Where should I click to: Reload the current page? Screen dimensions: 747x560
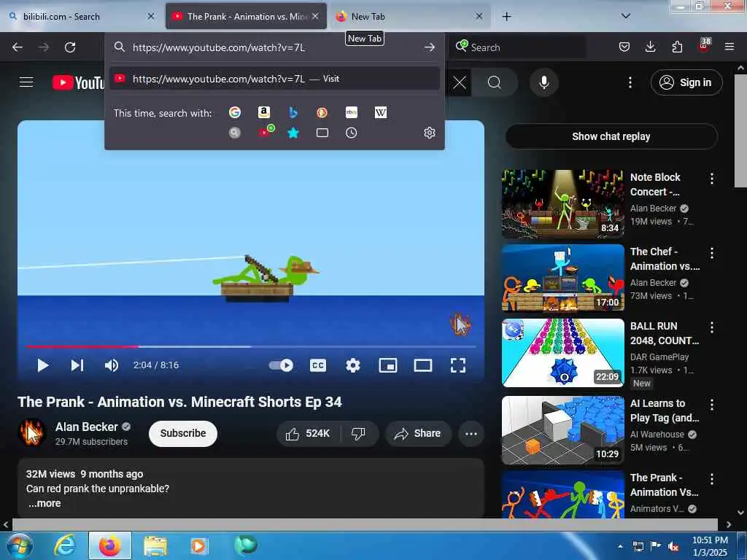[x=70, y=47]
